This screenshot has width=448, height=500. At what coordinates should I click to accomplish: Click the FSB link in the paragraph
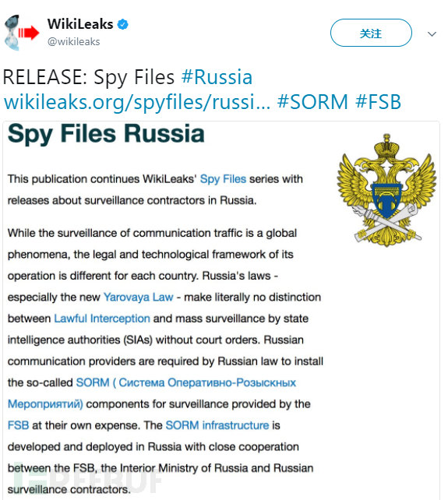point(18,425)
